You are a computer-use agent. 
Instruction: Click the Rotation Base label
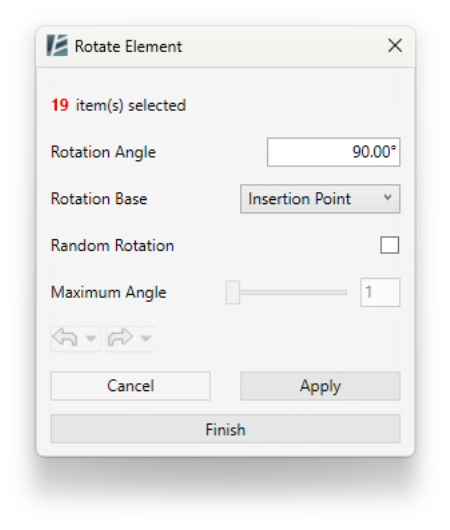(x=99, y=199)
